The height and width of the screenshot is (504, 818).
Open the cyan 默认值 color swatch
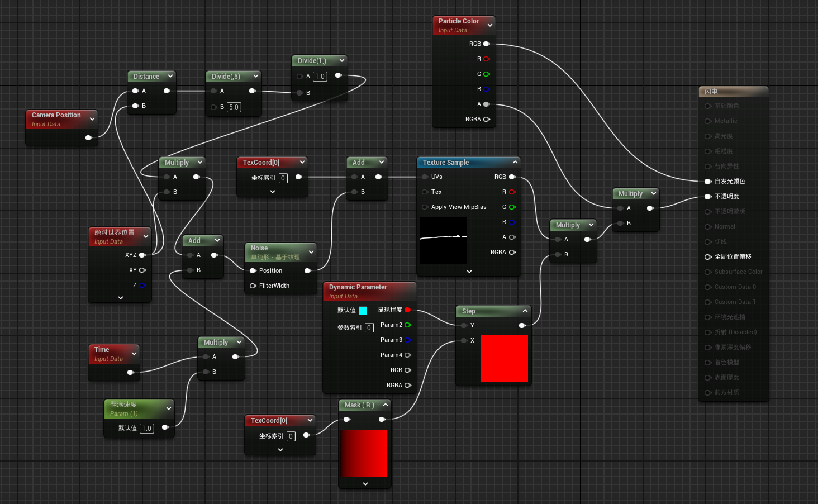pyautogui.click(x=363, y=311)
